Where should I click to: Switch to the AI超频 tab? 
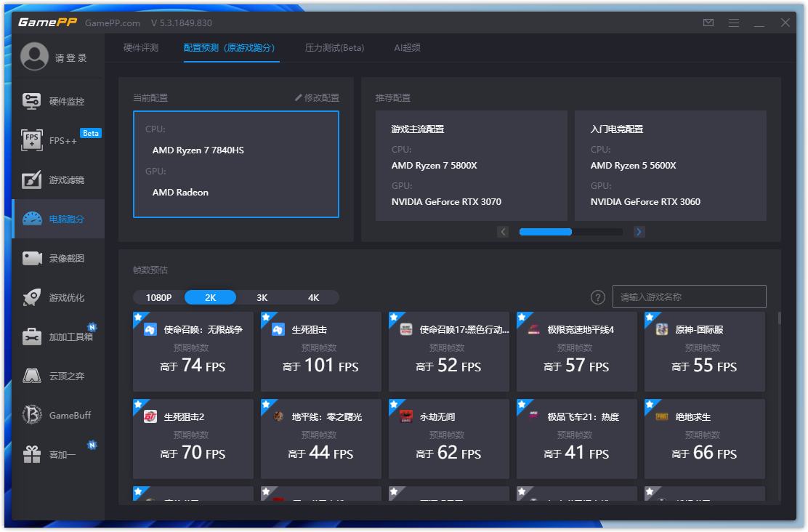click(x=407, y=48)
